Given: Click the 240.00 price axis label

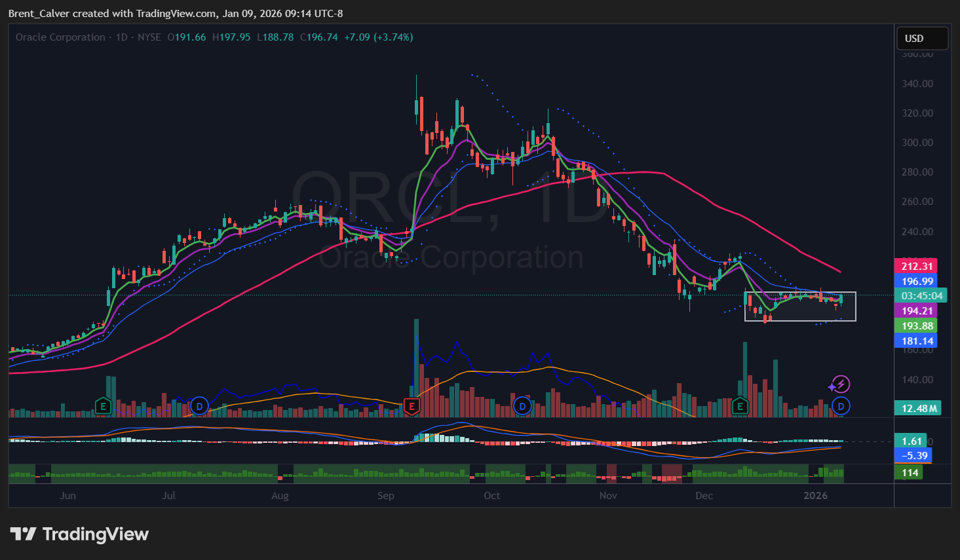Looking at the screenshot, I should point(917,231).
